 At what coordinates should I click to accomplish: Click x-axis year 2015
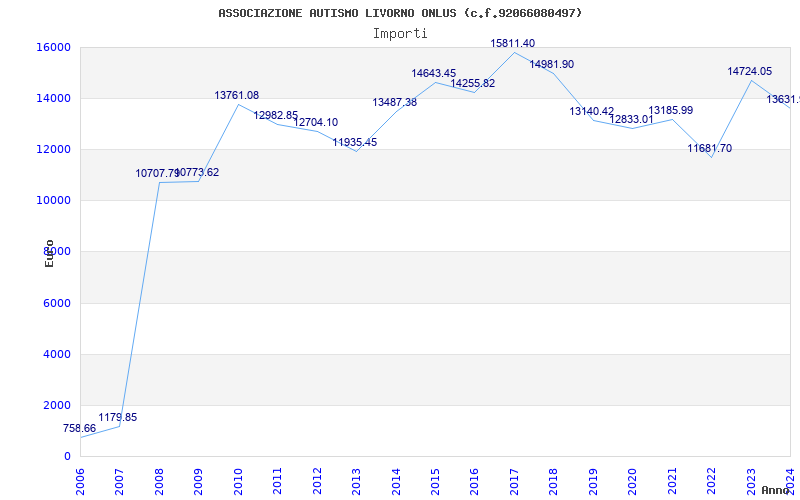tap(435, 482)
